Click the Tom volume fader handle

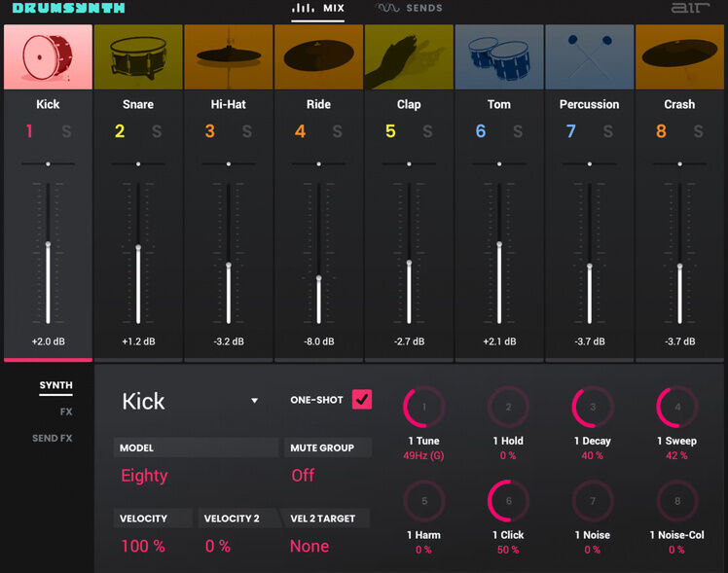(x=499, y=244)
